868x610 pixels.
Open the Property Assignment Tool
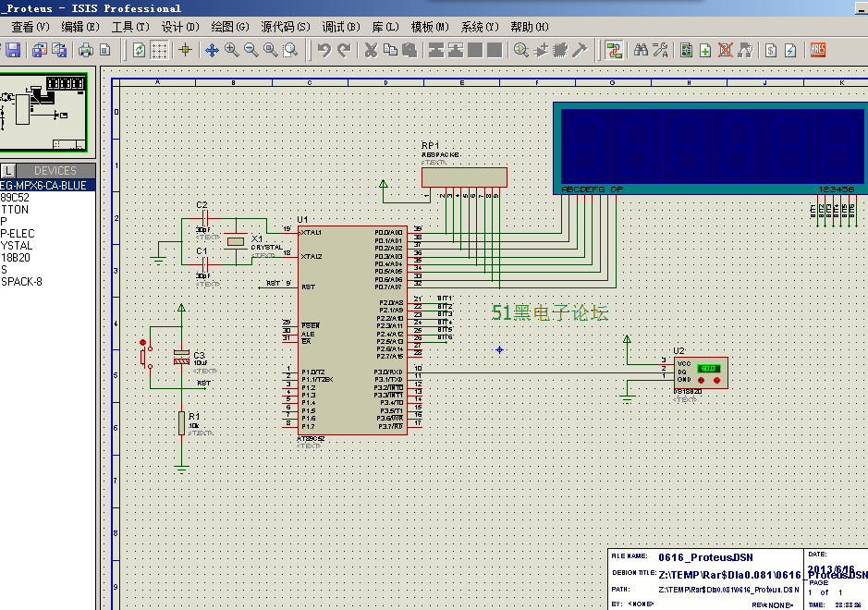point(660,51)
